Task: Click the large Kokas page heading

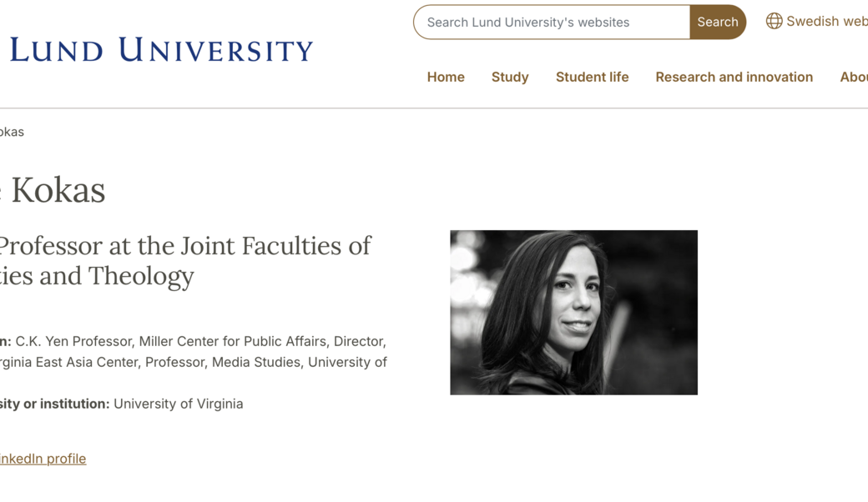Action: [57, 190]
